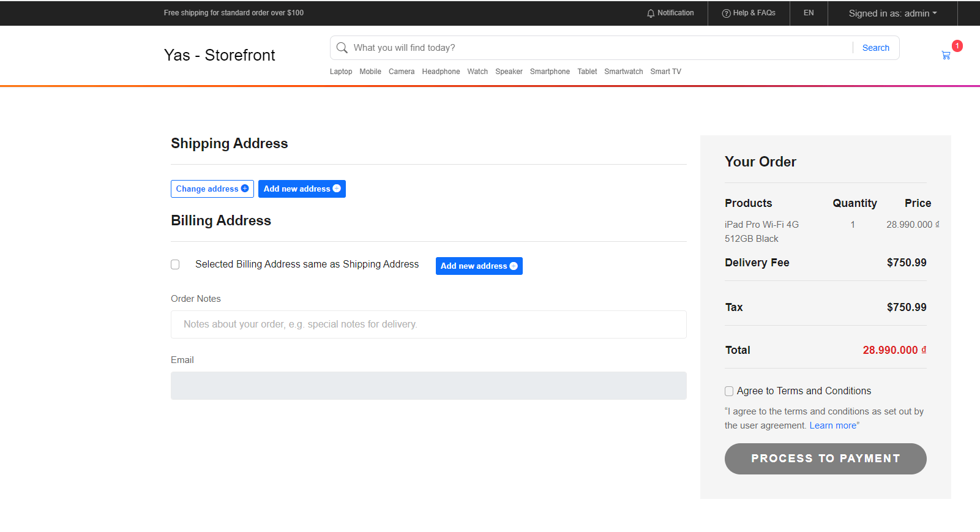Open the EN language selector

pos(809,13)
